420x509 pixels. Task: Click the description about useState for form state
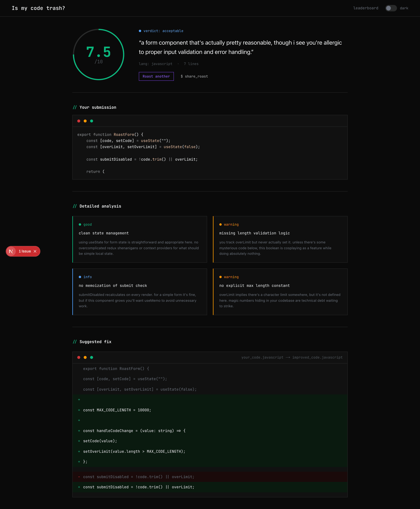(x=139, y=248)
